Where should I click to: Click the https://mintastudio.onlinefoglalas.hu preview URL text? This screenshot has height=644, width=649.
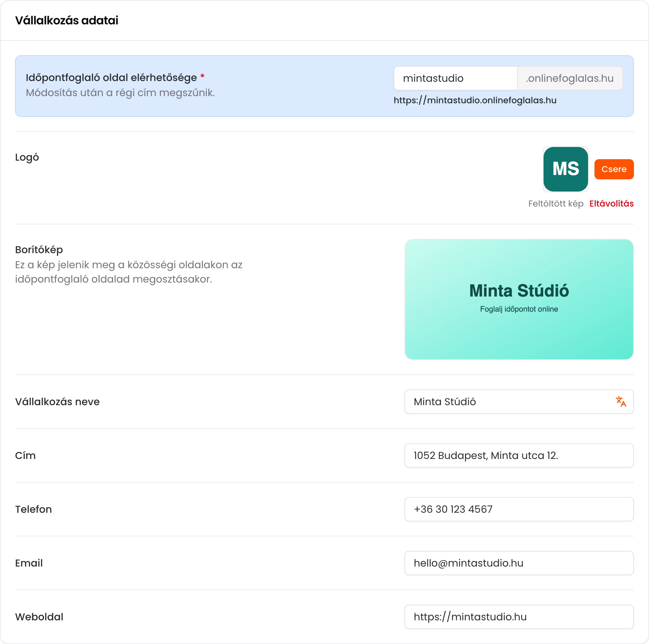point(475,100)
